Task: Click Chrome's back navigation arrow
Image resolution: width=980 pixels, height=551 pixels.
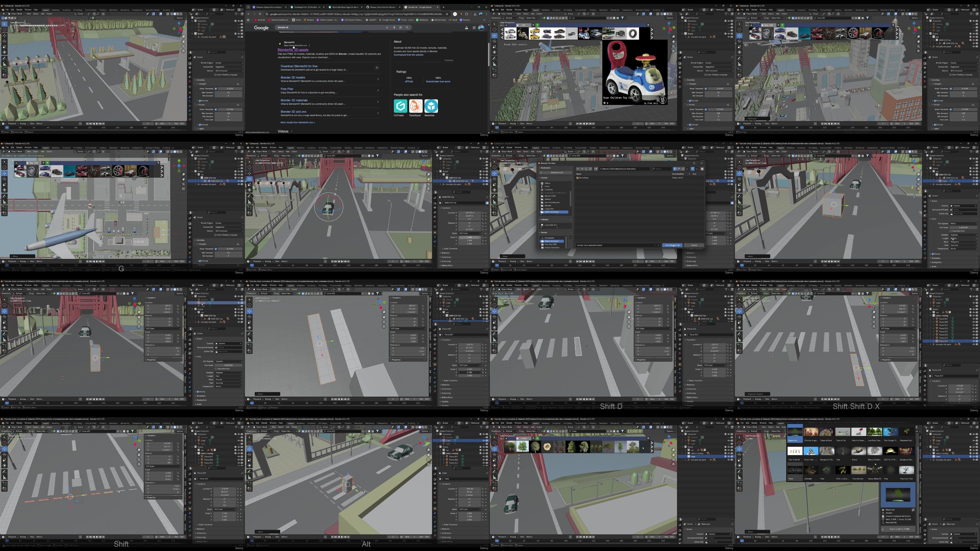Action: [x=249, y=14]
